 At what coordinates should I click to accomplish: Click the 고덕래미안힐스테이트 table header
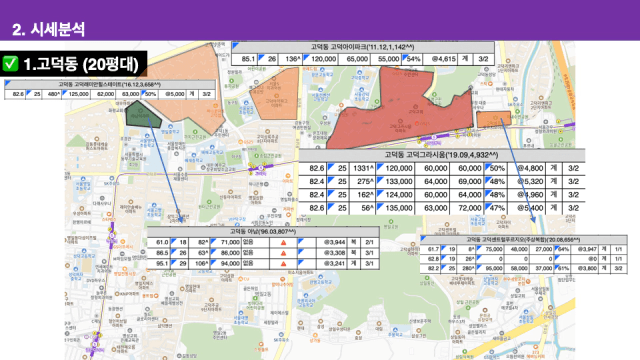coord(109,84)
